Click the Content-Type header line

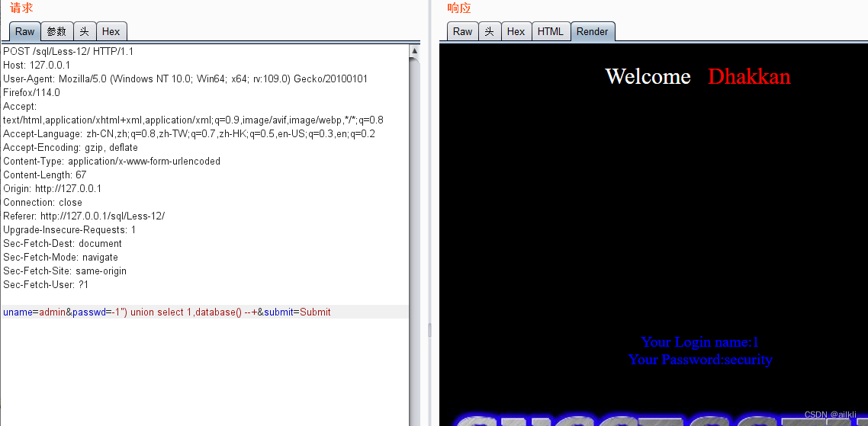(111, 161)
